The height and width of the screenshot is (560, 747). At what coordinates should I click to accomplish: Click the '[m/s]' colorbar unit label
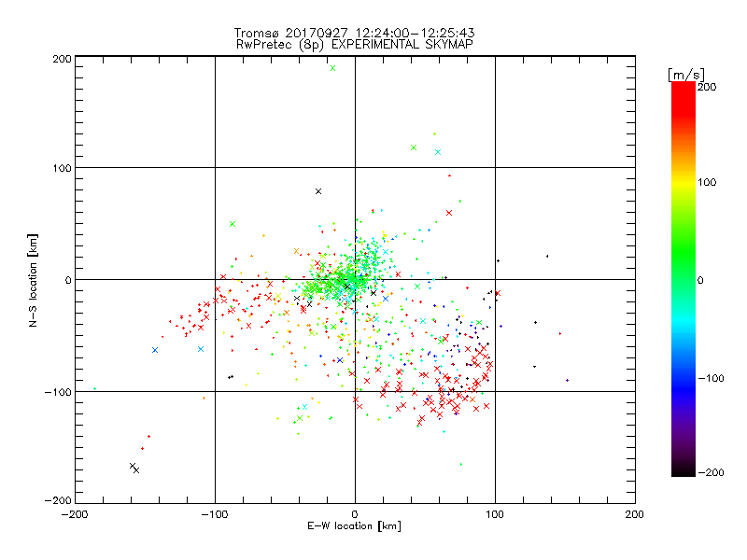coord(686,75)
